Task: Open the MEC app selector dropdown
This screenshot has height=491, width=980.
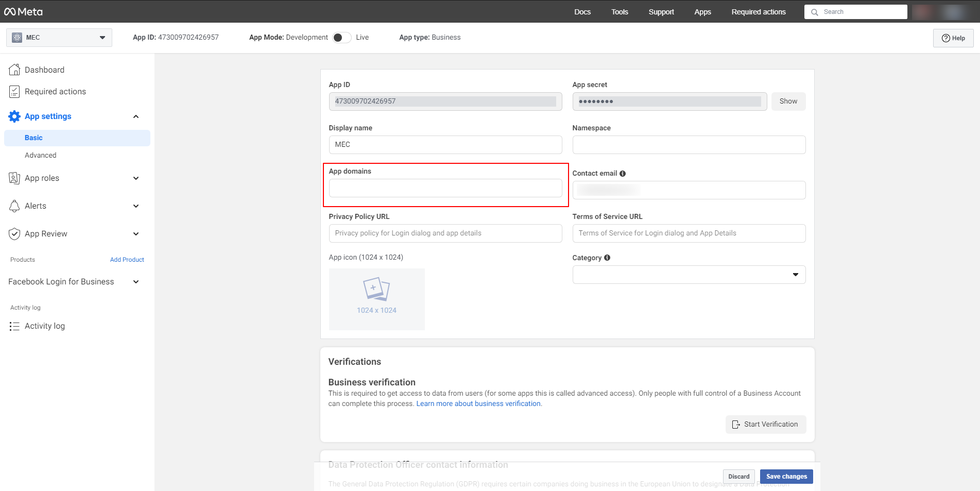Action: pyautogui.click(x=59, y=38)
